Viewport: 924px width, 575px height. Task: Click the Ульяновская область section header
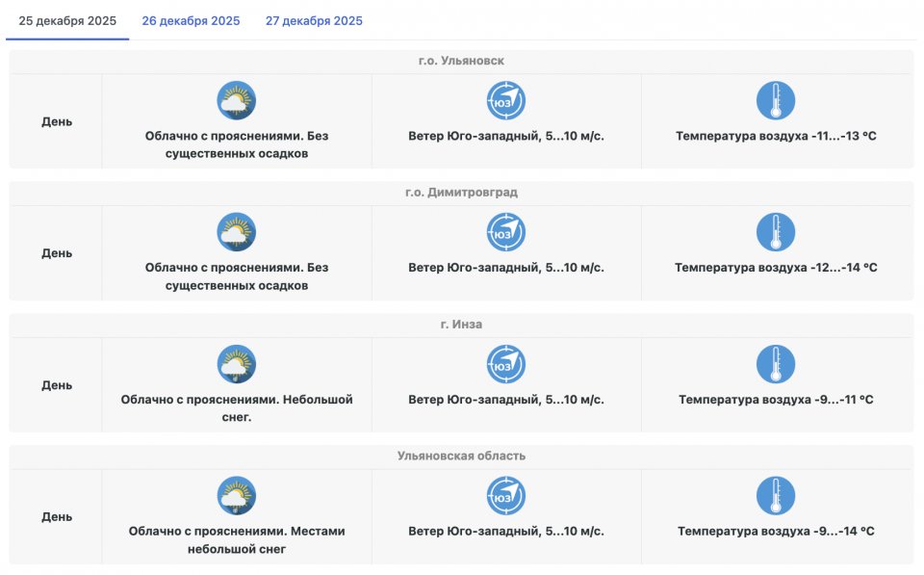click(x=461, y=456)
